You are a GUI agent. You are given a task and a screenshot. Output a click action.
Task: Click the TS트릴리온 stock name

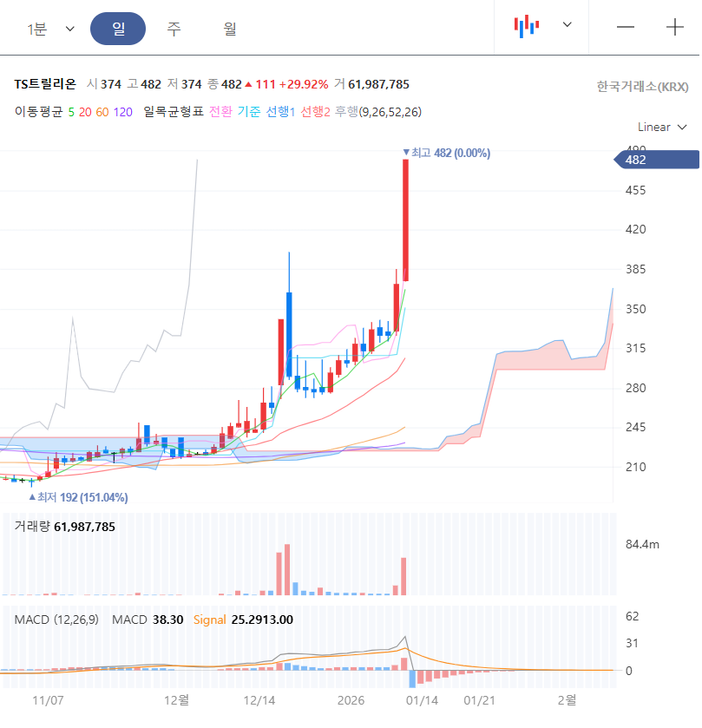pyautogui.click(x=45, y=84)
